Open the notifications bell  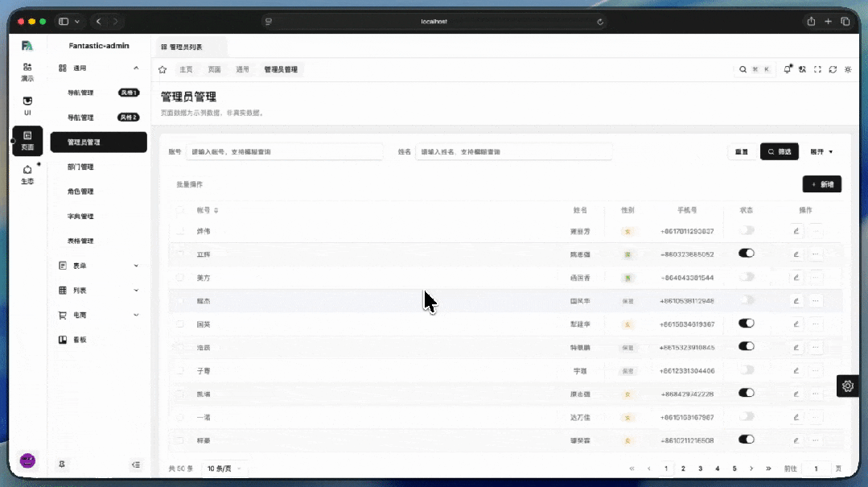pyautogui.click(x=787, y=69)
